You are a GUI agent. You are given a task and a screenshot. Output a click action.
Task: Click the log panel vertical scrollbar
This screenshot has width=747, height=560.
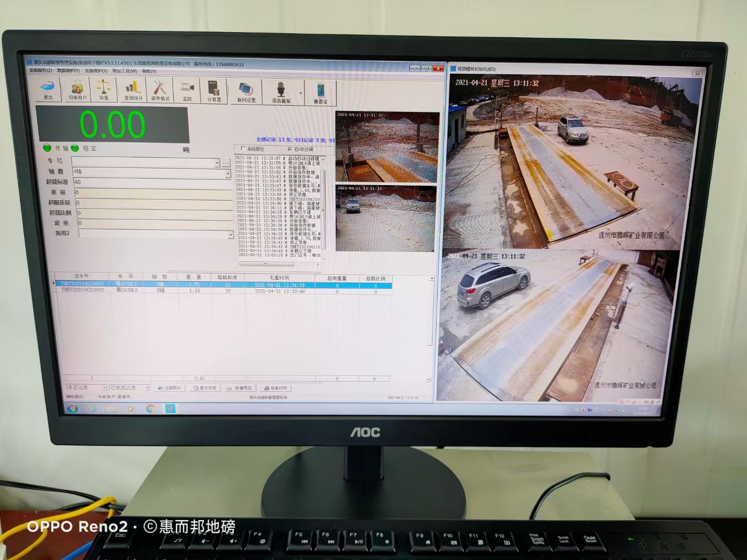324,207
